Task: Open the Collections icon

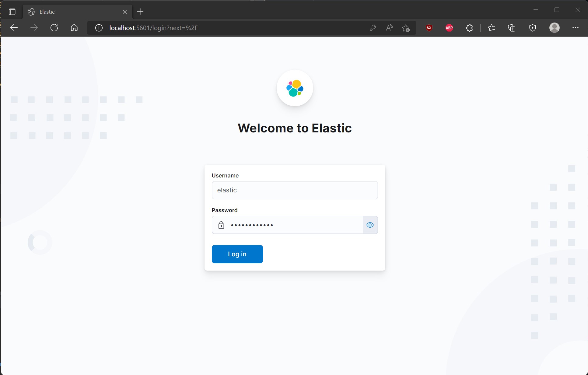Action: [x=512, y=28]
